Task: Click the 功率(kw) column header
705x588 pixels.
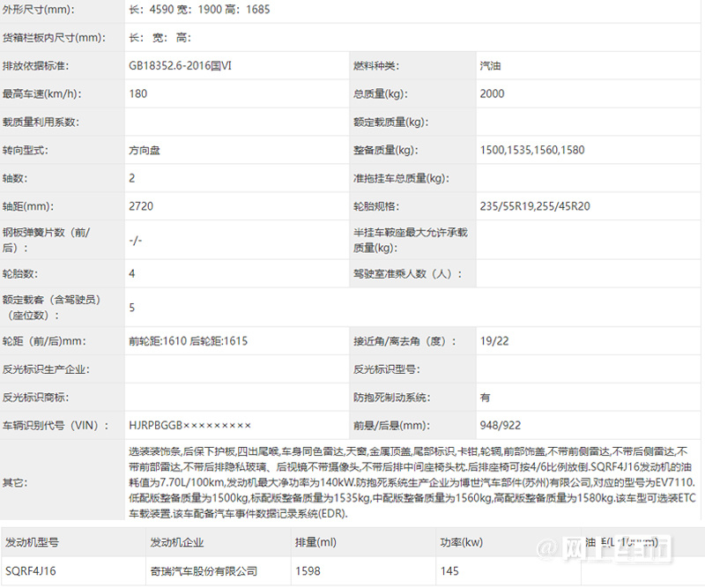Action: (x=461, y=542)
